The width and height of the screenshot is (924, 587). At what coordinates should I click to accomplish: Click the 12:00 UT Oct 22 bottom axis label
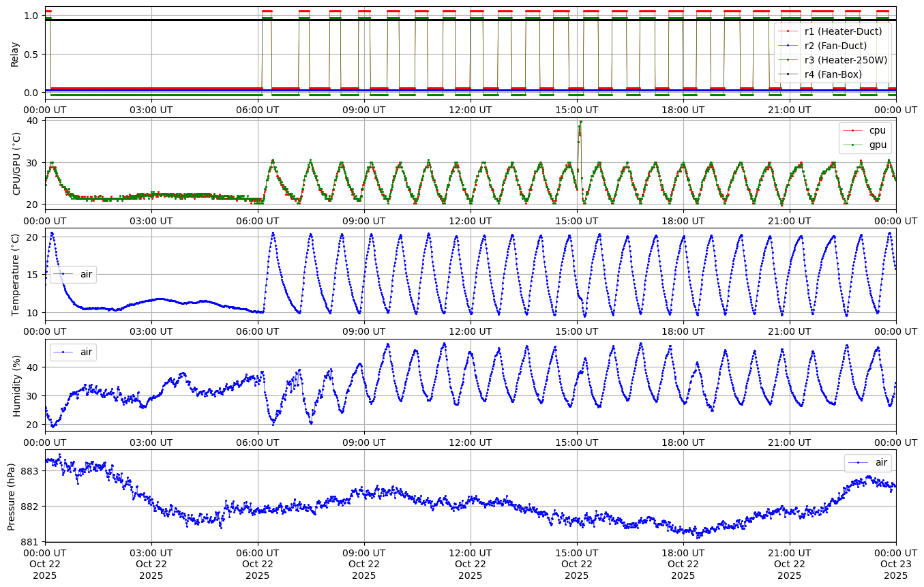pos(470,564)
